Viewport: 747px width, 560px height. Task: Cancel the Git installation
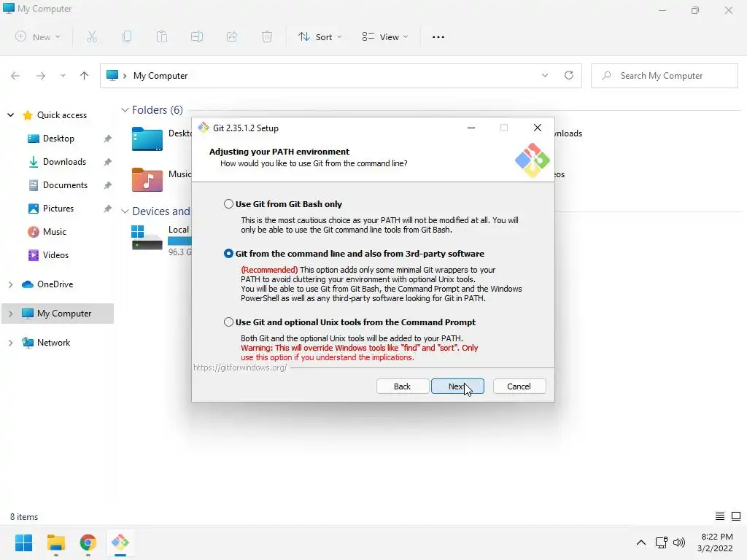519,386
